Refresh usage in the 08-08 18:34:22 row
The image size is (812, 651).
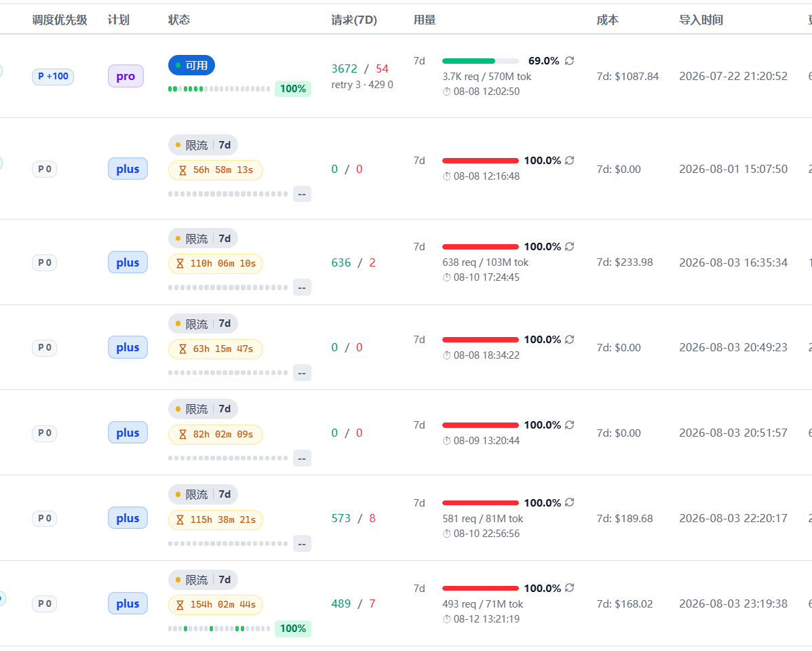click(570, 340)
